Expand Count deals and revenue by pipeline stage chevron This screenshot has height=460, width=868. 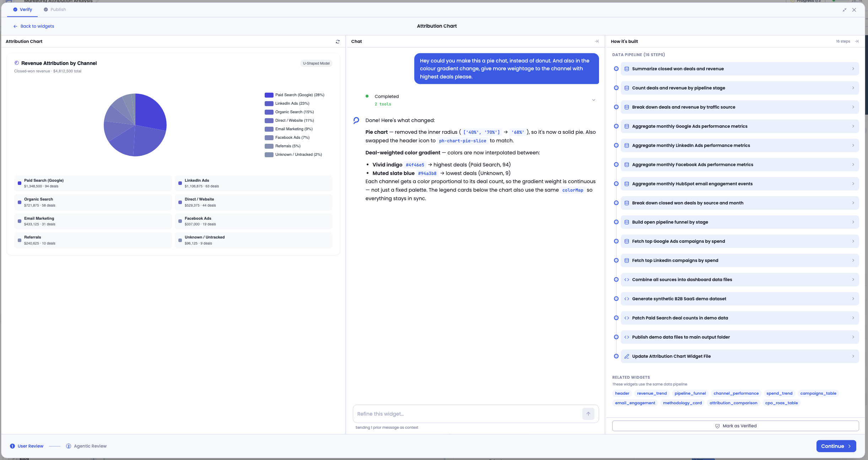[x=853, y=88]
